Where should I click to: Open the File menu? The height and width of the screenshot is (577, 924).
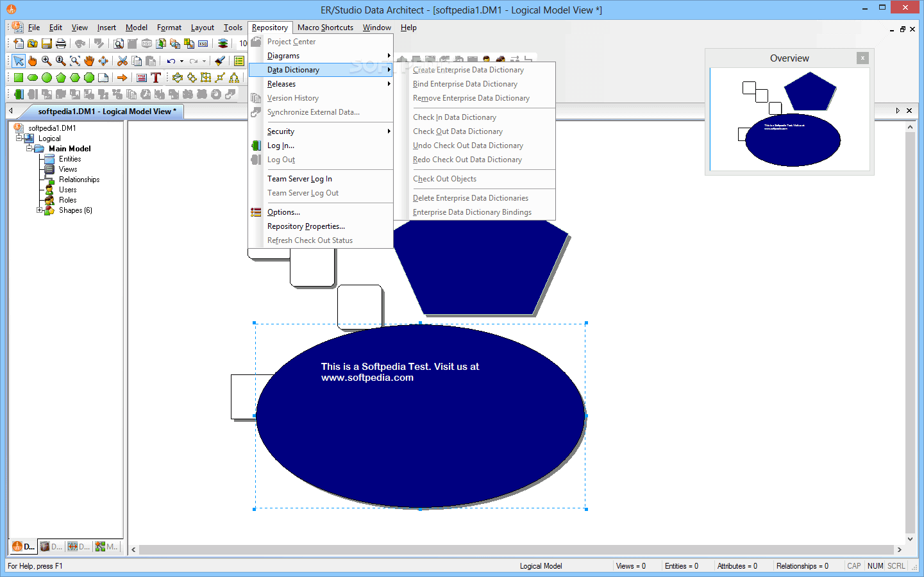34,28
